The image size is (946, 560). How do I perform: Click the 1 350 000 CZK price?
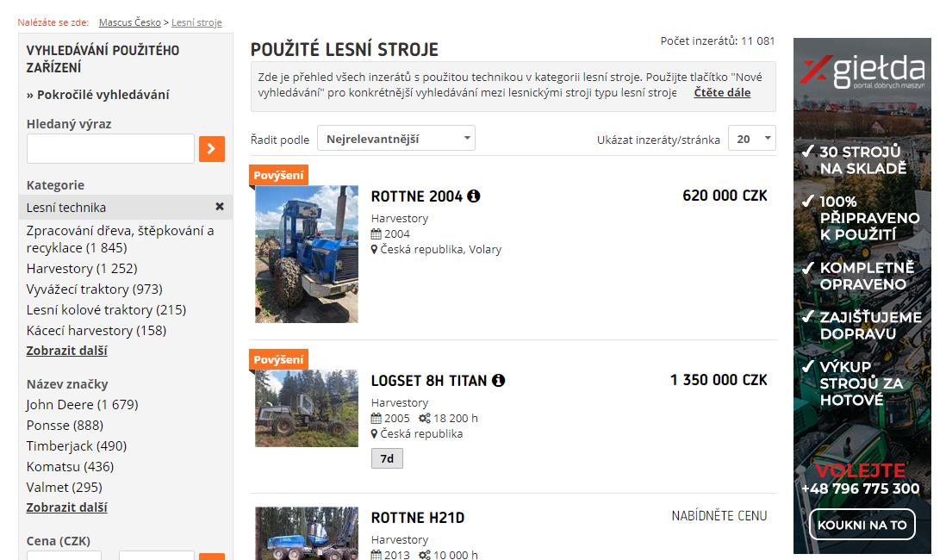[x=719, y=380]
